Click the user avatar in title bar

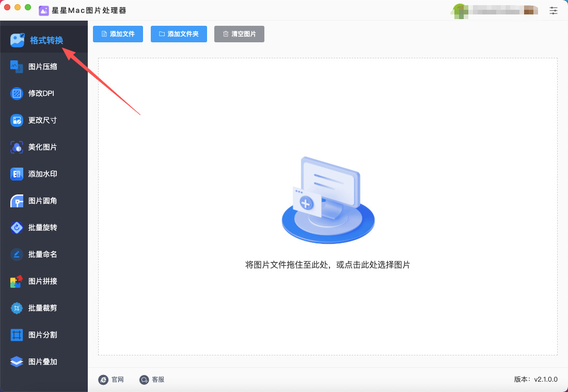(x=460, y=10)
